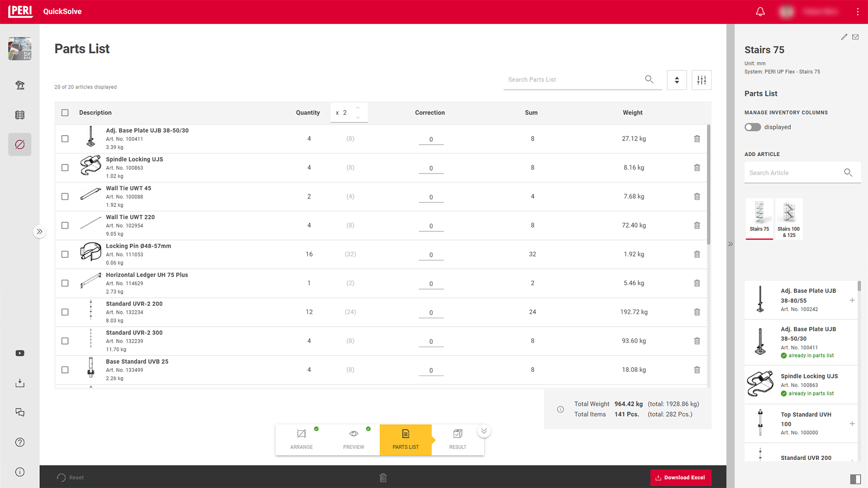
Task: Click the Download Excel button
Action: pyautogui.click(x=681, y=477)
